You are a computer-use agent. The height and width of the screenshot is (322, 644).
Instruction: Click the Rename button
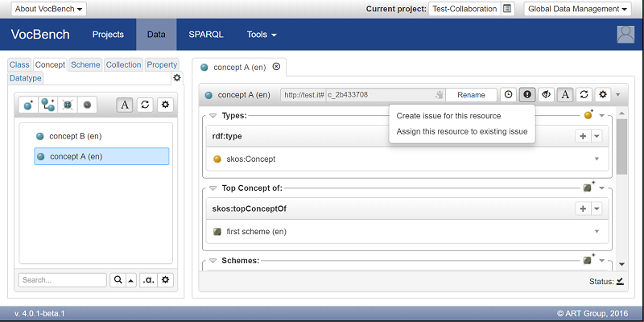[471, 95]
